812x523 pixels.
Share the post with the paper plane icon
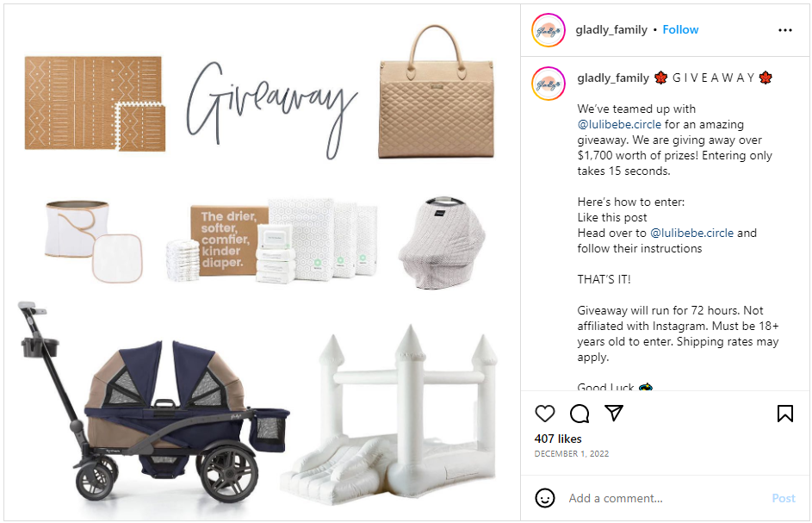coord(614,413)
